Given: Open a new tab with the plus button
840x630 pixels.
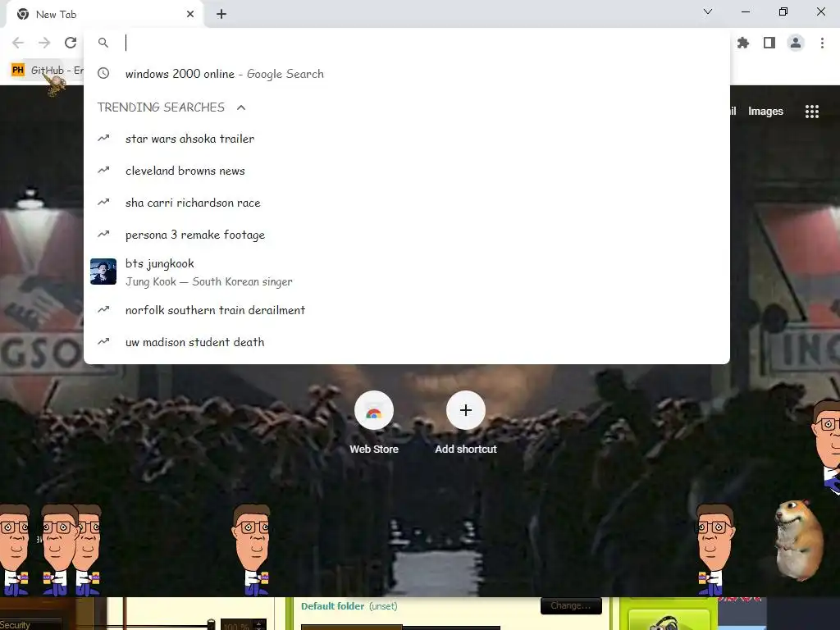Looking at the screenshot, I should point(221,15).
